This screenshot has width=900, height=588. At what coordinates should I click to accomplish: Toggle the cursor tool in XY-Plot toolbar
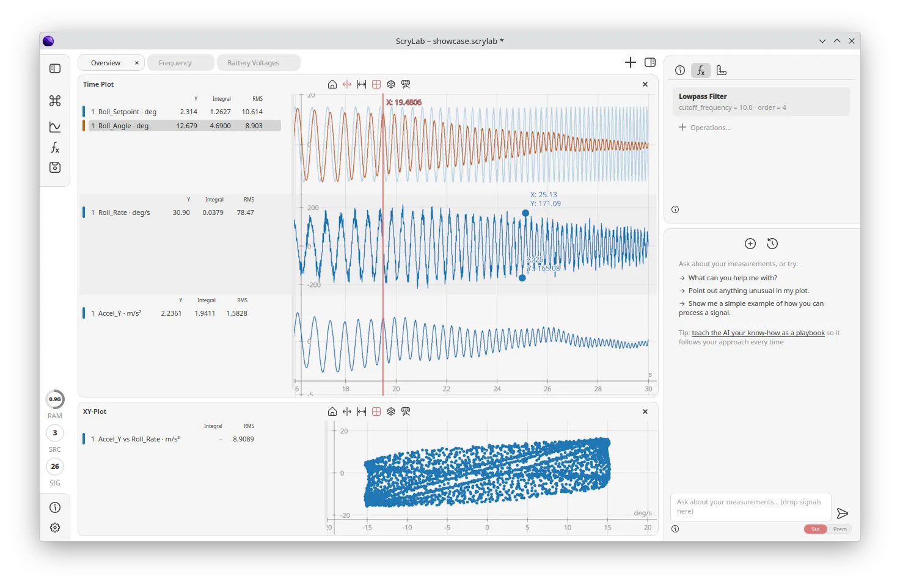347,412
